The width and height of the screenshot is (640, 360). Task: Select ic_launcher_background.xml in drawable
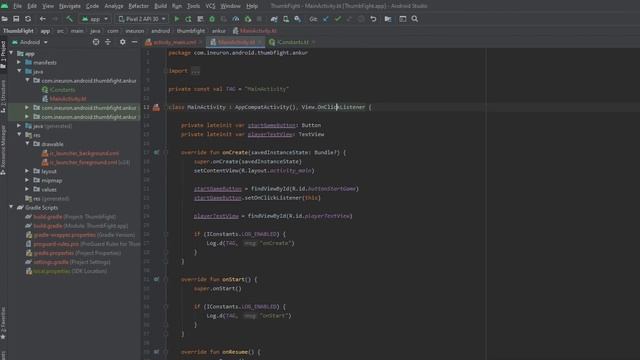coord(84,153)
